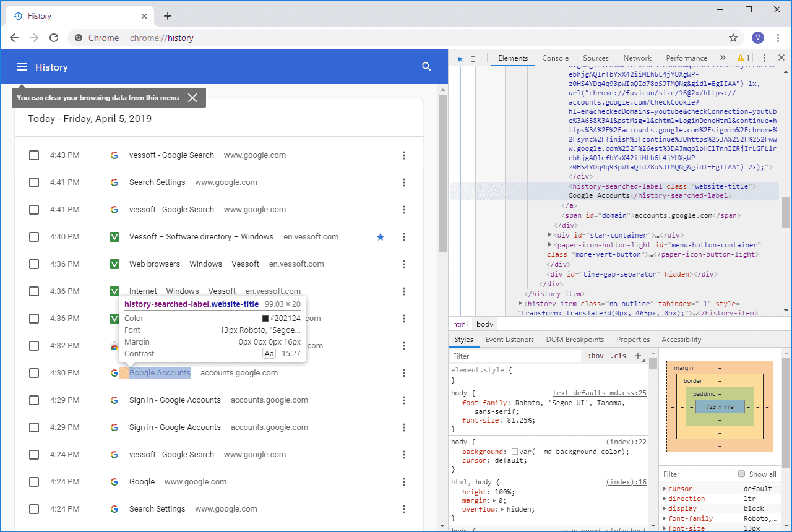
Task: Open more actions for 4:30 PM Google Accounts
Action: 404,373
